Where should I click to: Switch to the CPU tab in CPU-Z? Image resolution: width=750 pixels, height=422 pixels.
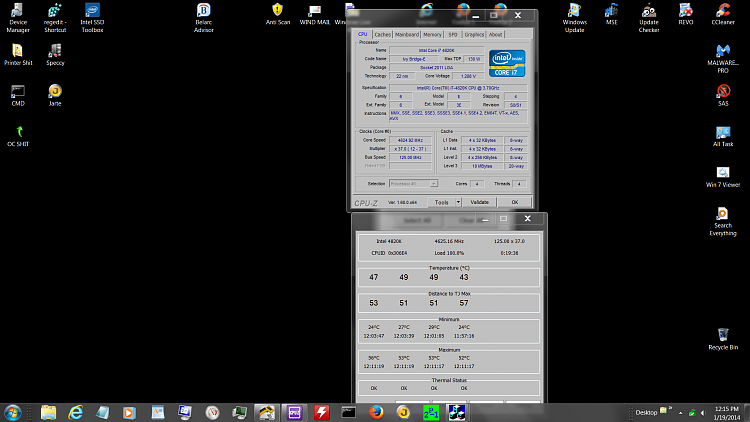363,34
